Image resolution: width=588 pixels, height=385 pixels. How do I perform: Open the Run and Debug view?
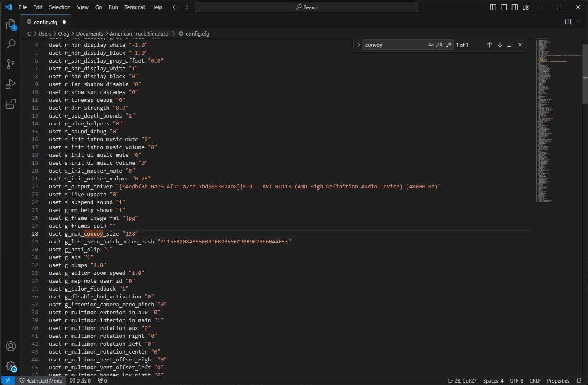[11, 84]
